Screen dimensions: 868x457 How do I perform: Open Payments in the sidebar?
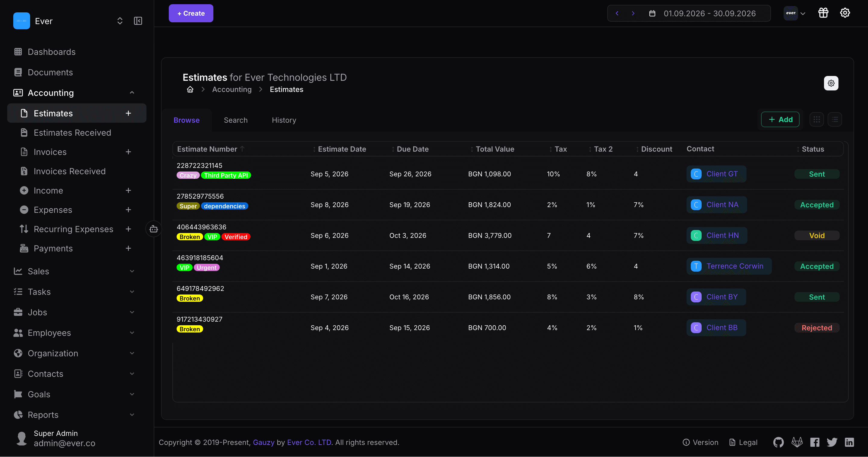(x=53, y=248)
